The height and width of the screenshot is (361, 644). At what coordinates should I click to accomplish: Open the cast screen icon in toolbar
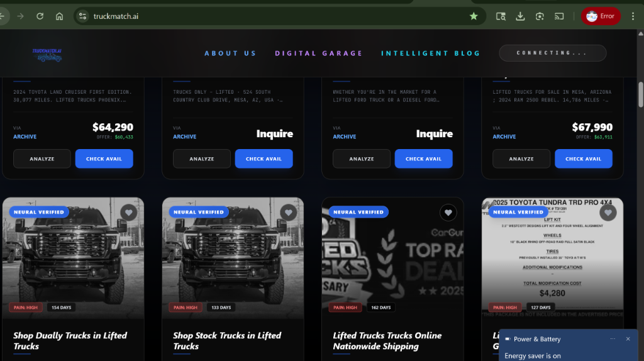(x=558, y=16)
